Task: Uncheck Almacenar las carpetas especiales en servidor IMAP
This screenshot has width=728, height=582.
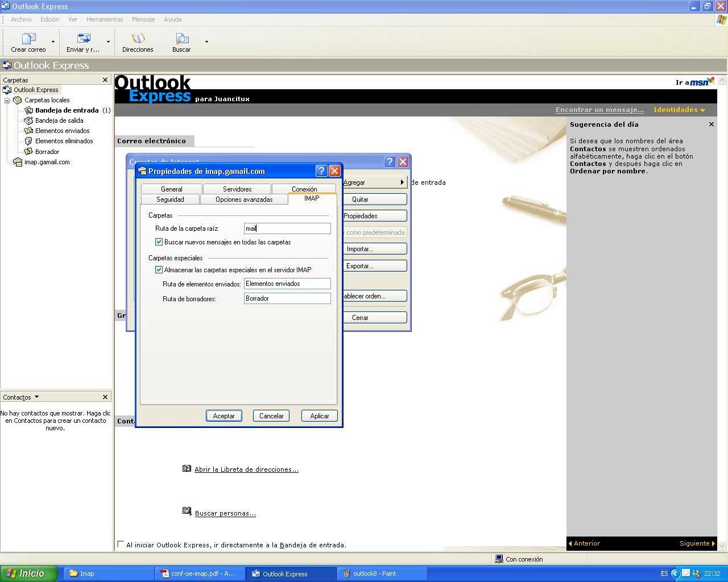Action: 159,270
